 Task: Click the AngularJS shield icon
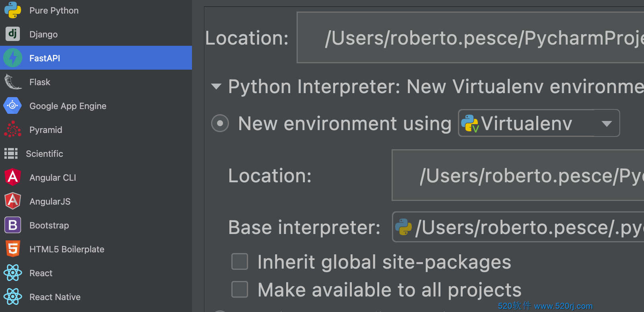coord(13,201)
